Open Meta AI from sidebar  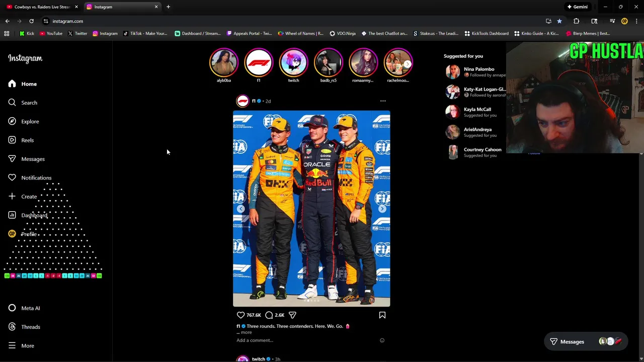click(x=24, y=308)
